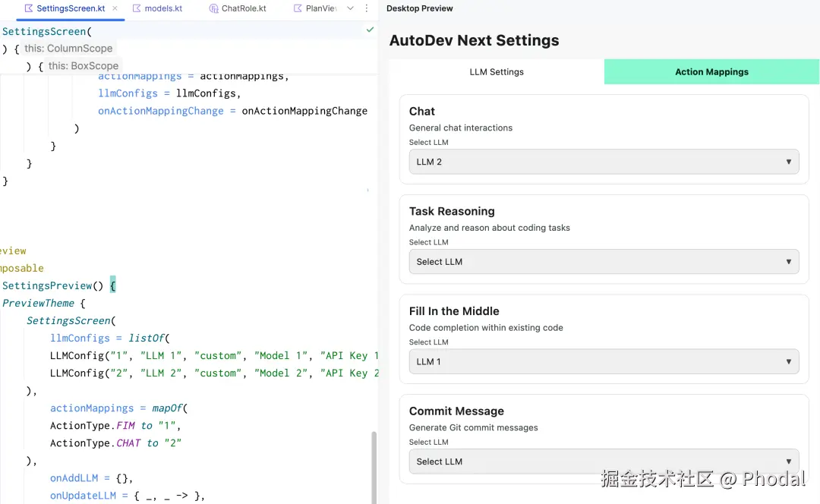Select the Action Mappings tab
Screen dimensions: 820x504
tap(711, 72)
